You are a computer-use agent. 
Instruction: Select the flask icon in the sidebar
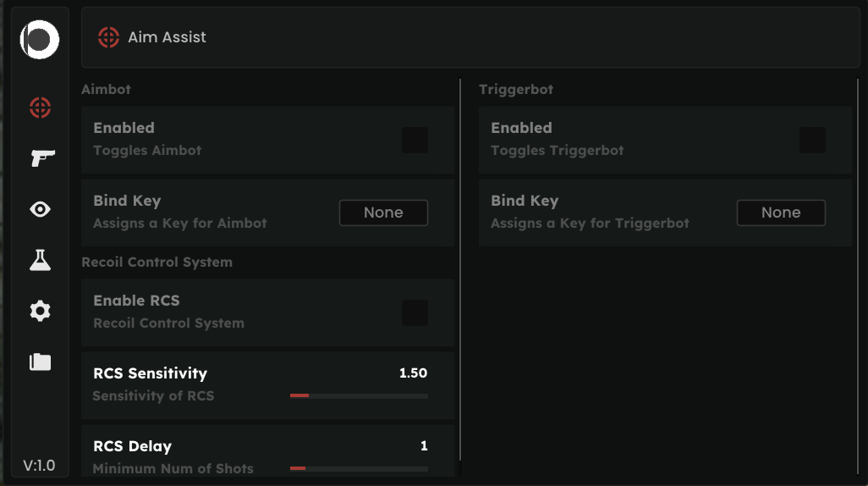click(x=40, y=261)
